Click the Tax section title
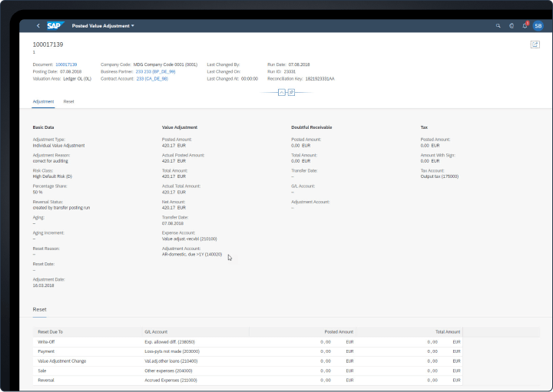 pyautogui.click(x=424, y=127)
